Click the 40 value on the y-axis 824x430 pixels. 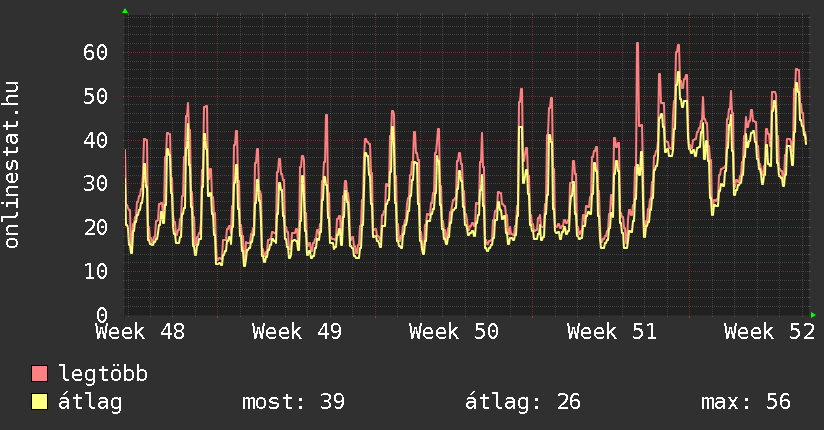[95, 140]
